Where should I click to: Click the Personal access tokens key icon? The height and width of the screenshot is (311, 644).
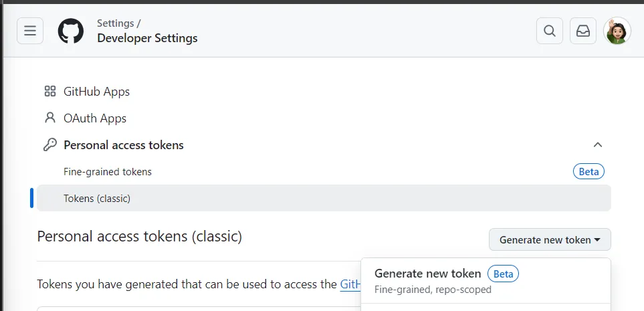click(x=49, y=145)
